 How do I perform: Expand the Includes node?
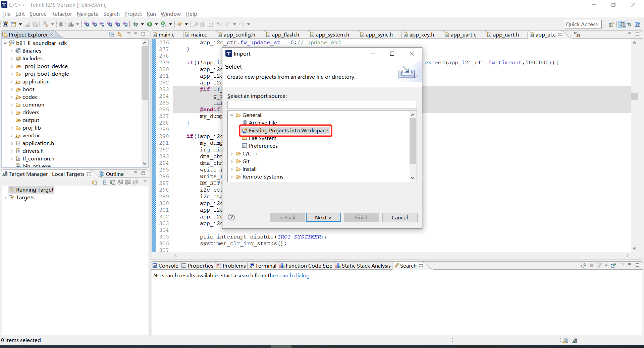[x=11, y=58]
